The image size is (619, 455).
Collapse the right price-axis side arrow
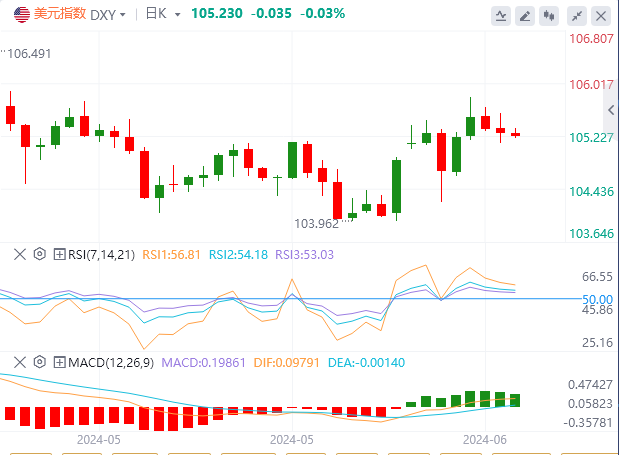click(611, 110)
